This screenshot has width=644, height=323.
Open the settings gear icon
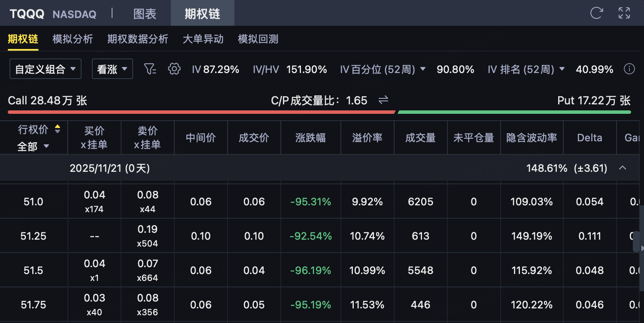coord(174,69)
